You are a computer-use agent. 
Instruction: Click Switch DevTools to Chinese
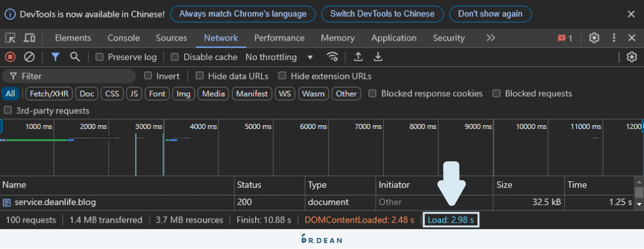383,14
